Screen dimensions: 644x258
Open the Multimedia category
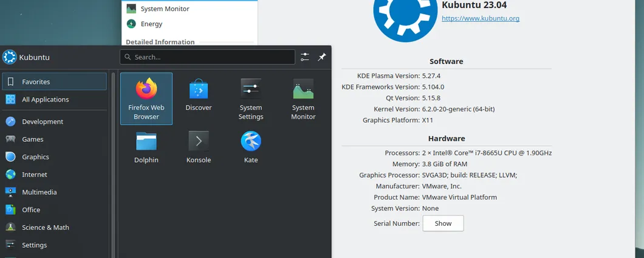pyautogui.click(x=54, y=192)
